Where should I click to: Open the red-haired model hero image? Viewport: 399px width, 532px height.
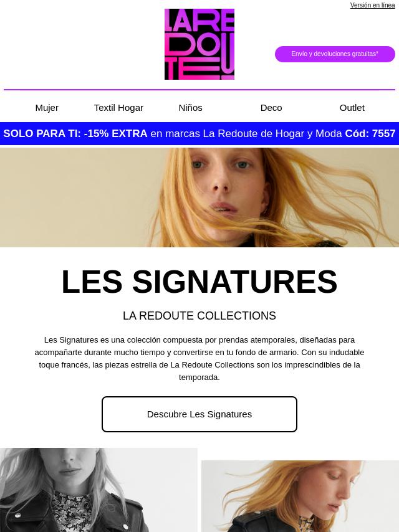click(199, 197)
